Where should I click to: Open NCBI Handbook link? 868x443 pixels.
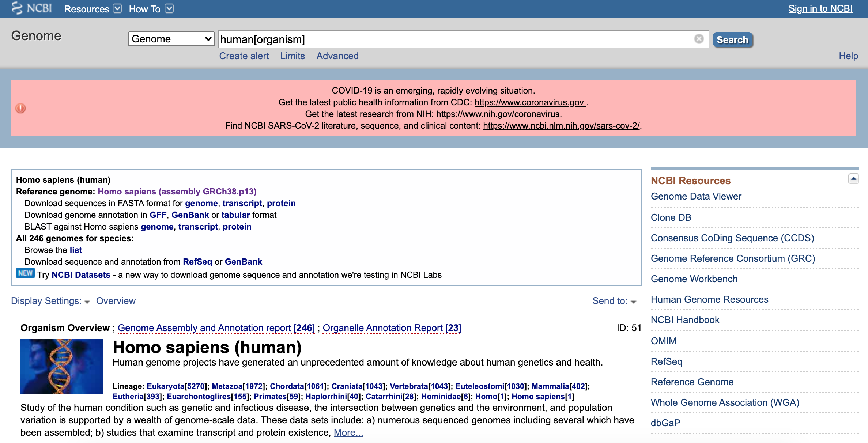click(x=685, y=320)
